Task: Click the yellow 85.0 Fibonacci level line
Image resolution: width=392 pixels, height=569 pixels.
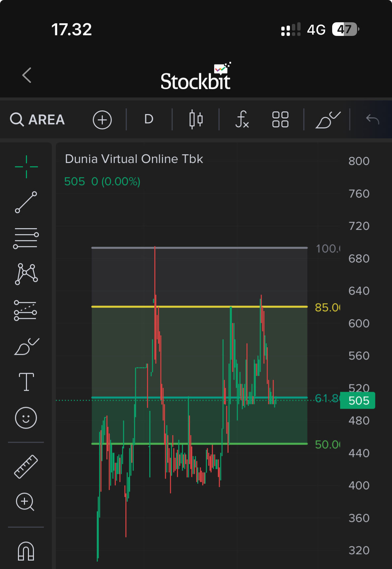Action: [199, 307]
